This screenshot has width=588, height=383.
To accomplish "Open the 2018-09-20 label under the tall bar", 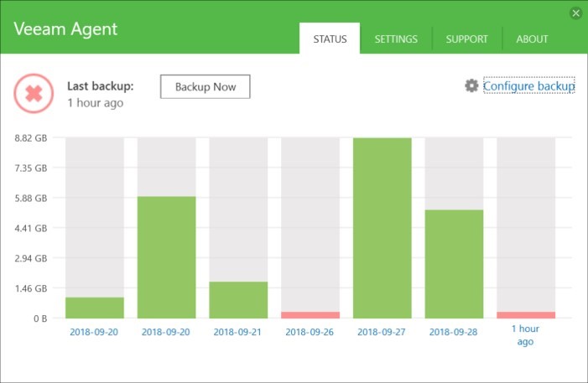I will click(x=166, y=332).
